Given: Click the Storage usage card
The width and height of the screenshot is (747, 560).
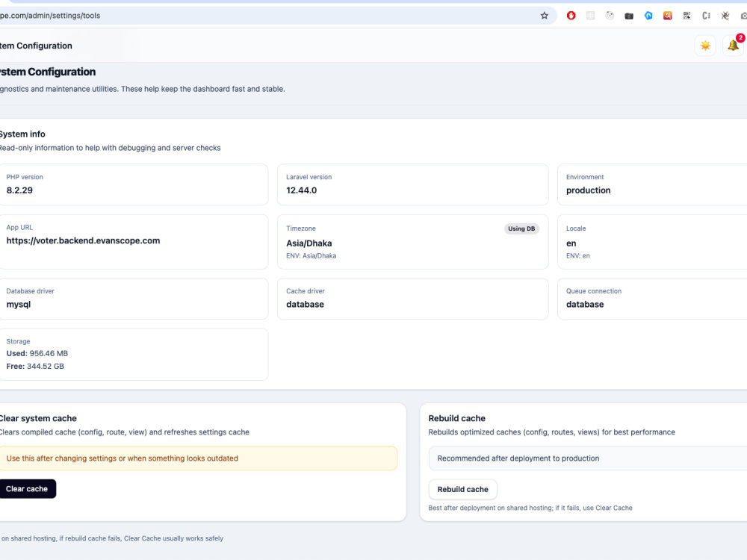Looking at the screenshot, I should tap(134, 354).
